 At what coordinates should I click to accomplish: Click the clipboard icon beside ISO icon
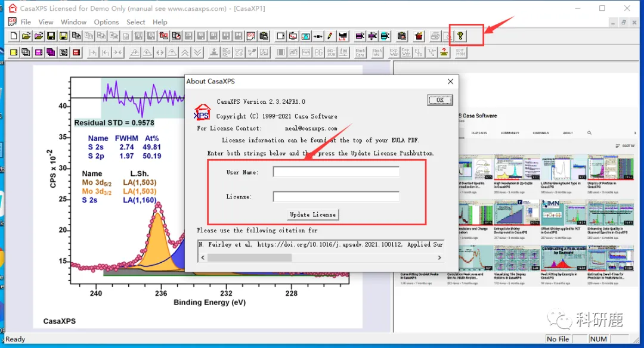click(x=264, y=36)
